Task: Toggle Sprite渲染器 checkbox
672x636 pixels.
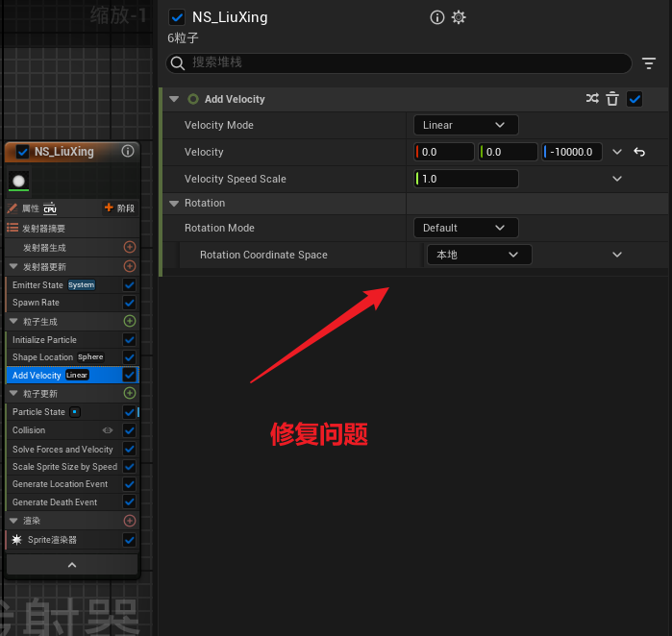Action: (130, 540)
